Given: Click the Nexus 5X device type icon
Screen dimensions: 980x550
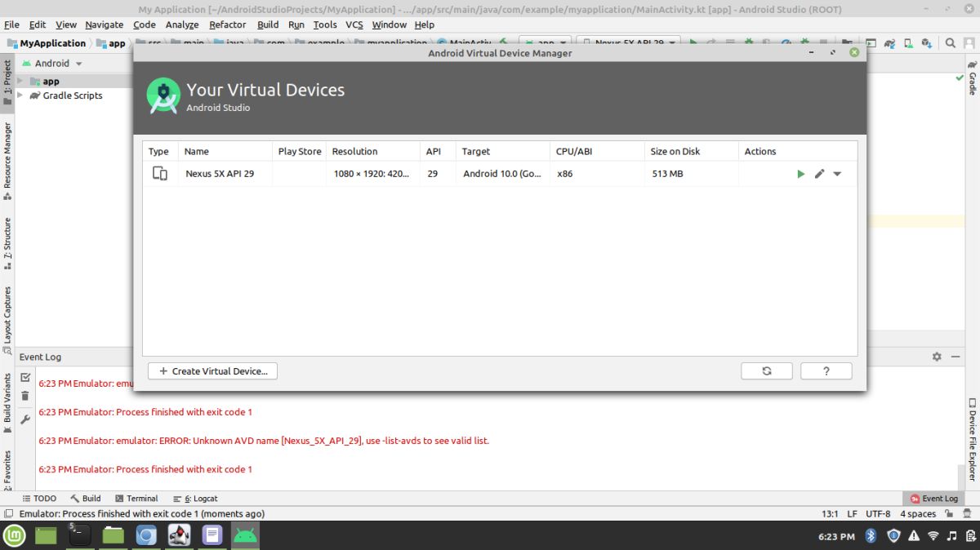Looking at the screenshot, I should coord(159,174).
